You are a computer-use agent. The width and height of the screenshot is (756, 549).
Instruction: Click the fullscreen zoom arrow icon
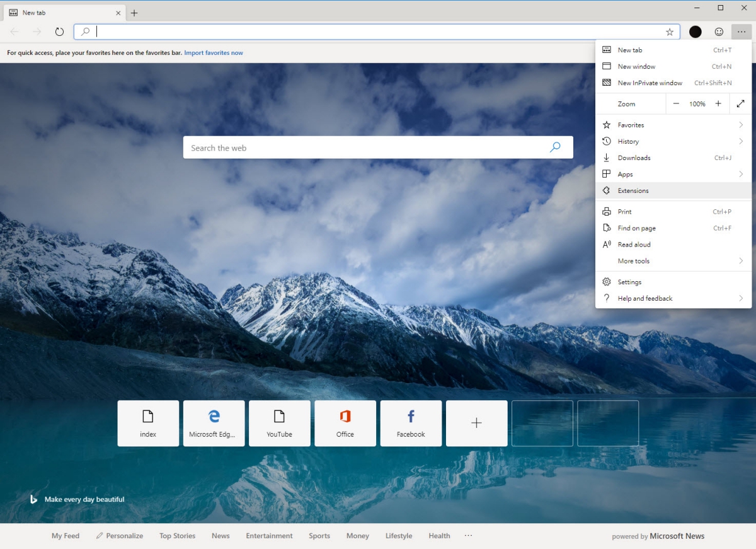pos(741,104)
